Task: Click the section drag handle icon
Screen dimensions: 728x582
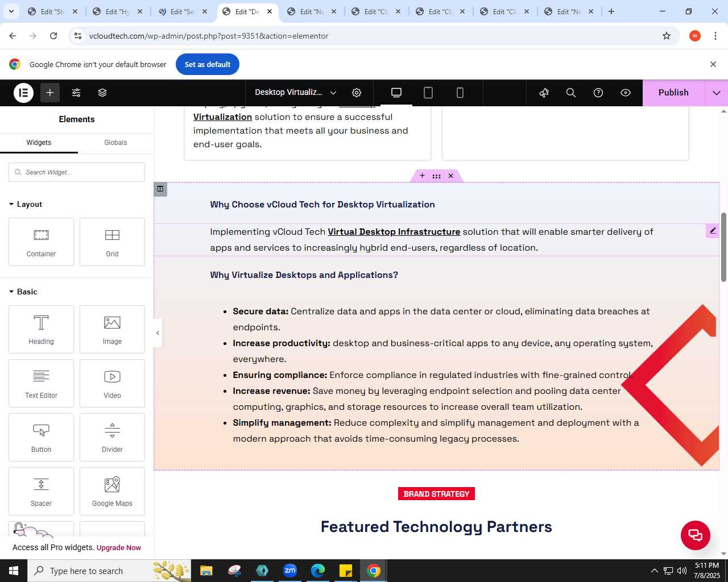Action: point(436,176)
